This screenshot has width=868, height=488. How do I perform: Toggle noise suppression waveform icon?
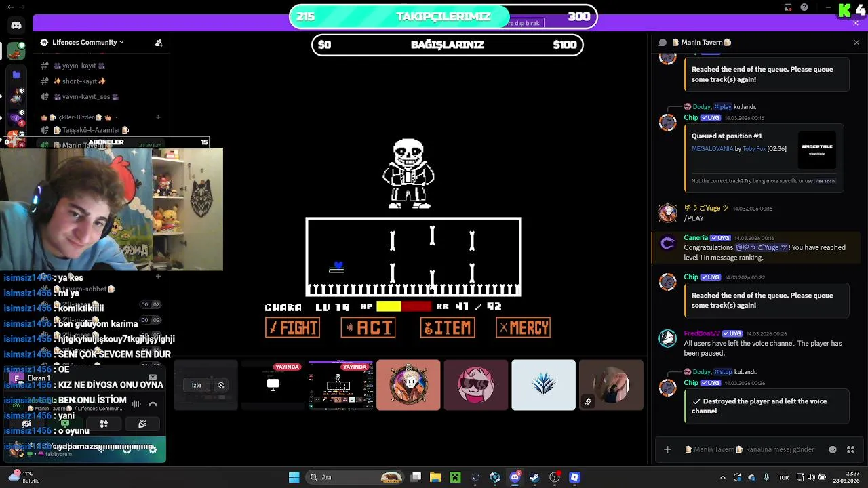136,405
